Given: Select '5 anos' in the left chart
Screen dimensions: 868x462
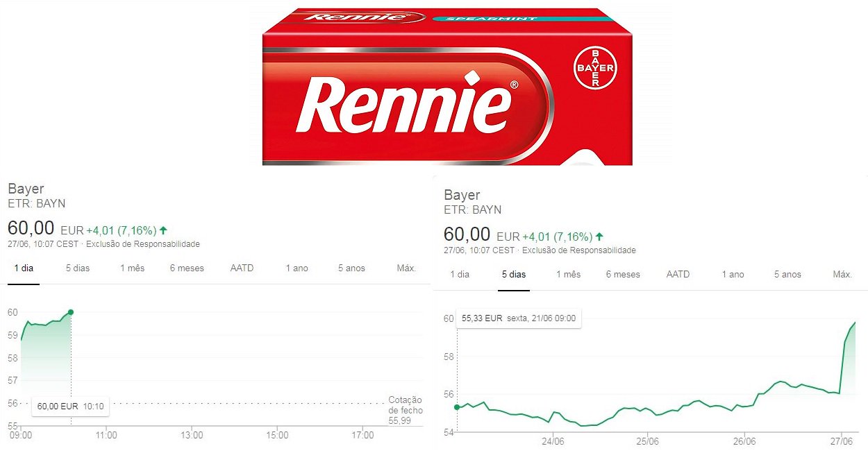Looking at the screenshot, I should 351,268.
